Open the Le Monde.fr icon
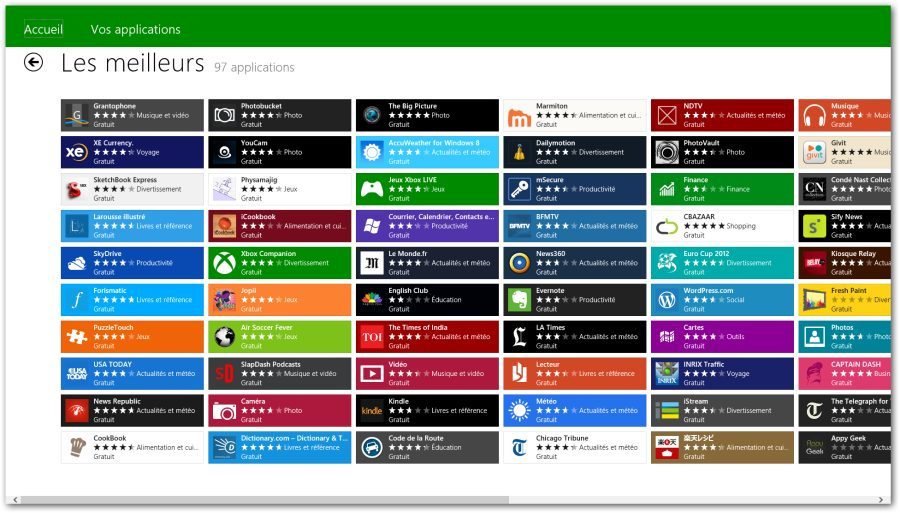This screenshot has width=900, height=513. pyautogui.click(x=371, y=263)
